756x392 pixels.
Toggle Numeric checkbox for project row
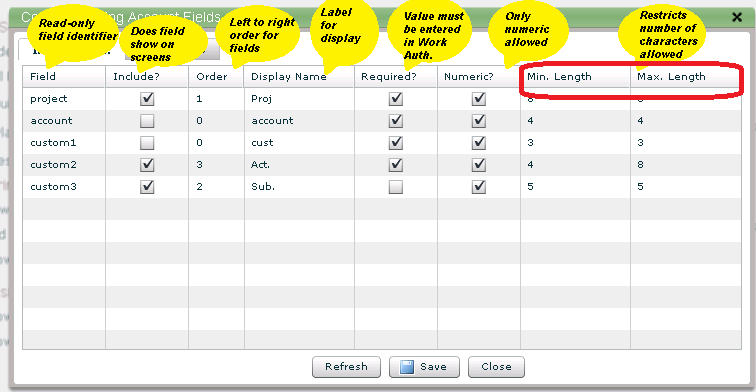pos(479,99)
